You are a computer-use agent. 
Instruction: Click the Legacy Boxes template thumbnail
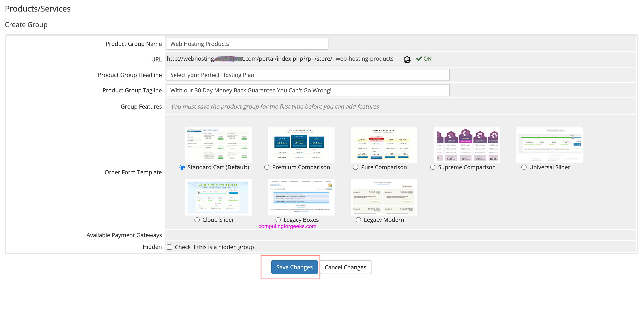pos(301,197)
